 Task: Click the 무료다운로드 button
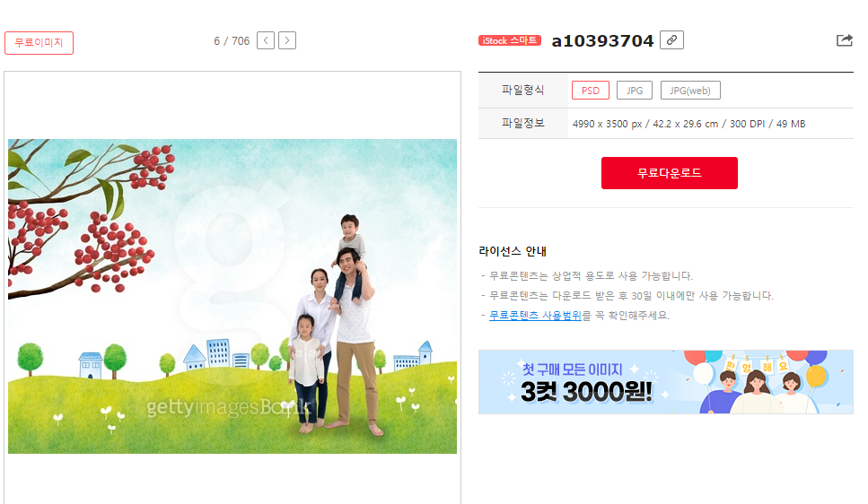tap(670, 173)
